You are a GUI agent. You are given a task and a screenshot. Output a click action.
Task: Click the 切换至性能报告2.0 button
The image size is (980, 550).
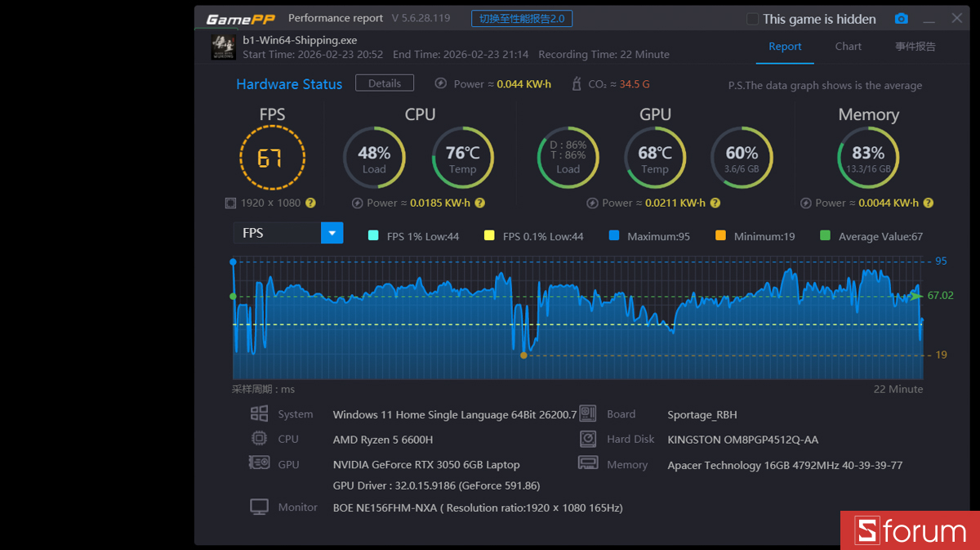pos(522,19)
